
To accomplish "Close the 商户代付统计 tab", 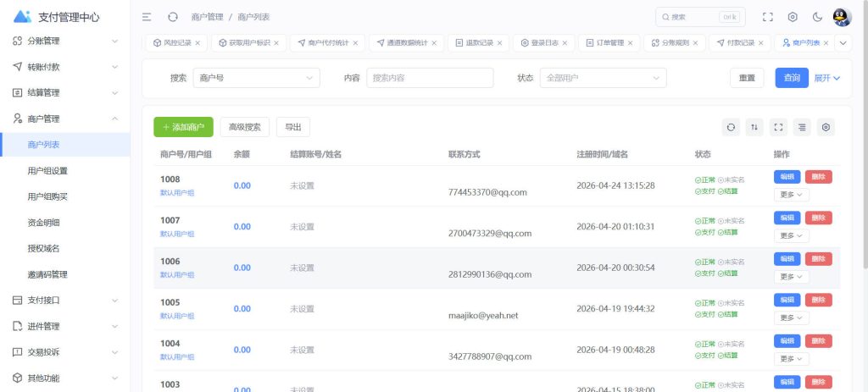I will (x=355, y=43).
